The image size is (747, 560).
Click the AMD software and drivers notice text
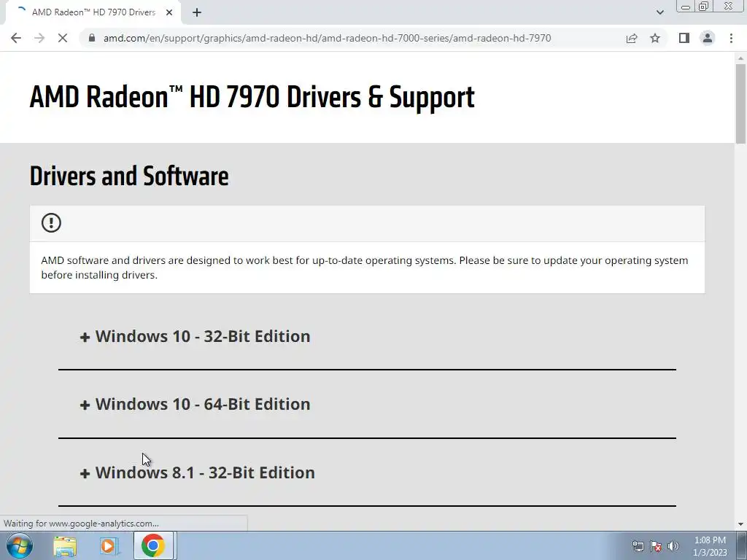365,268
